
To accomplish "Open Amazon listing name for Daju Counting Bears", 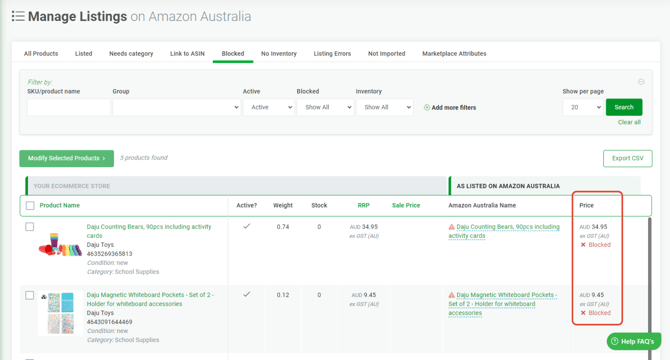I will click(504, 231).
